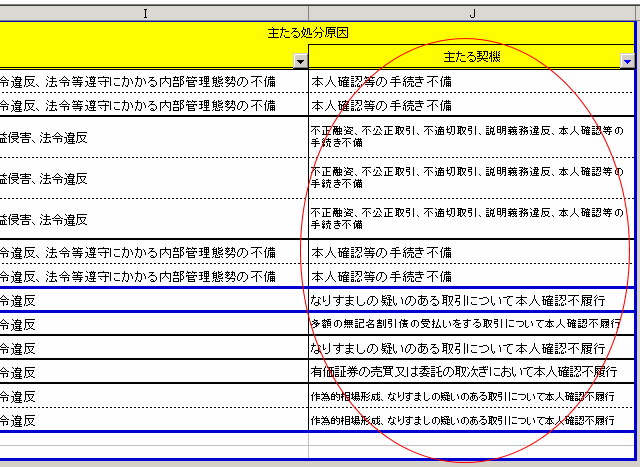Select column I cell beside 多額の無記名割引債 row

150,323
